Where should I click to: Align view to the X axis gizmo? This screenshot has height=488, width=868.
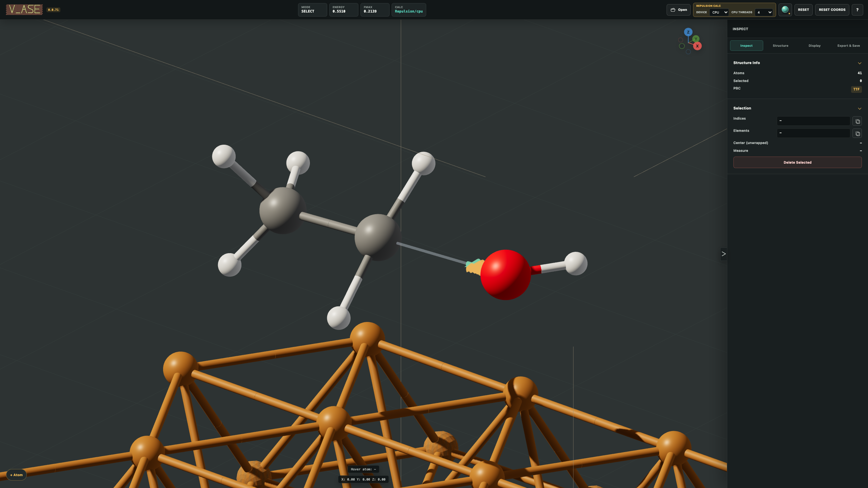click(x=697, y=46)
